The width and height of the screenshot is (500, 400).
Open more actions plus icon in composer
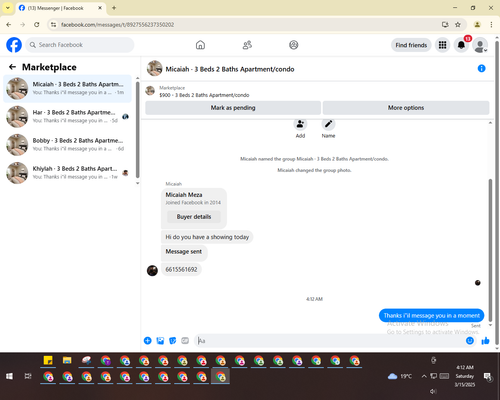[x=148, y=341]
